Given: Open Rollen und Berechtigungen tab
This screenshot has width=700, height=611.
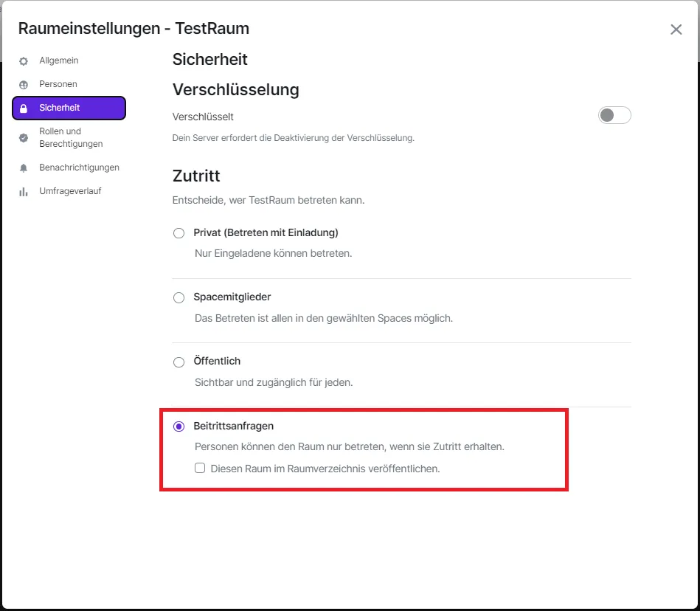Looking at the screenshot, I should [71, 137].
